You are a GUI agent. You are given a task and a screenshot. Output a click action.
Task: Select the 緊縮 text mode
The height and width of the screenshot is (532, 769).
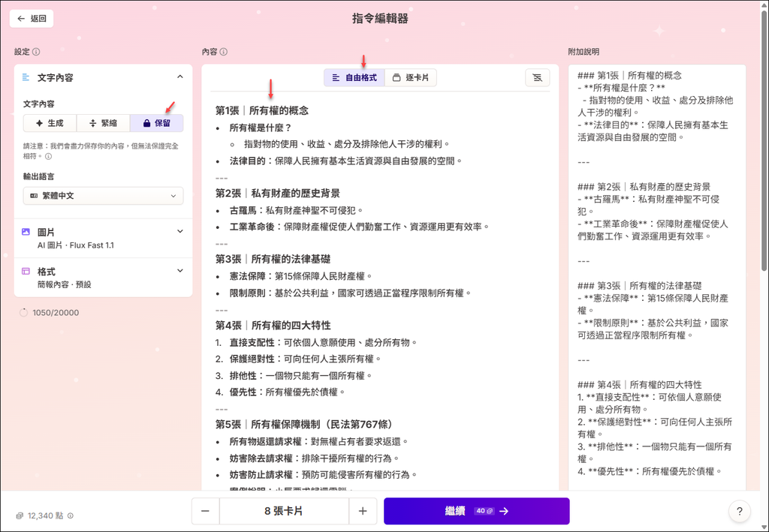tap(103, 123)
